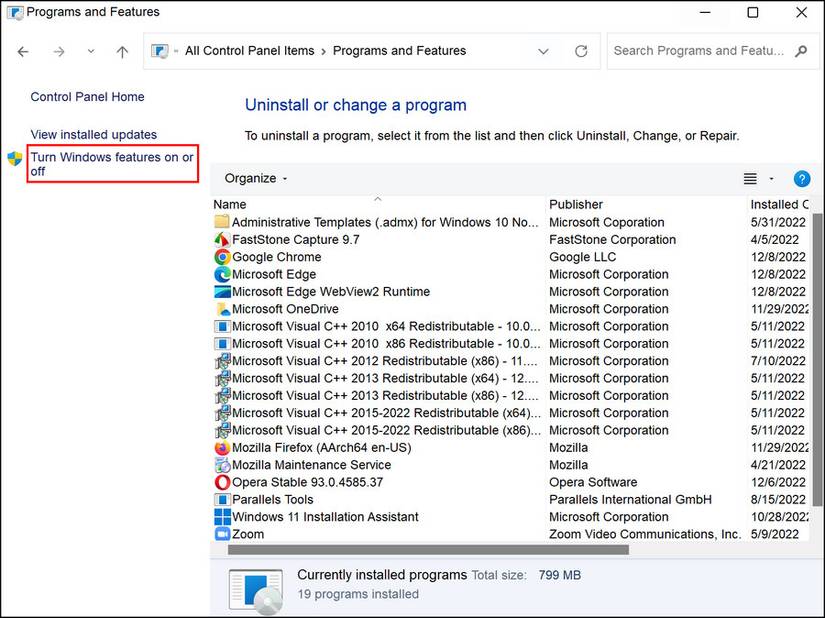
Task: Select the Mozilla Firefox icon
Action: [222, 447]
